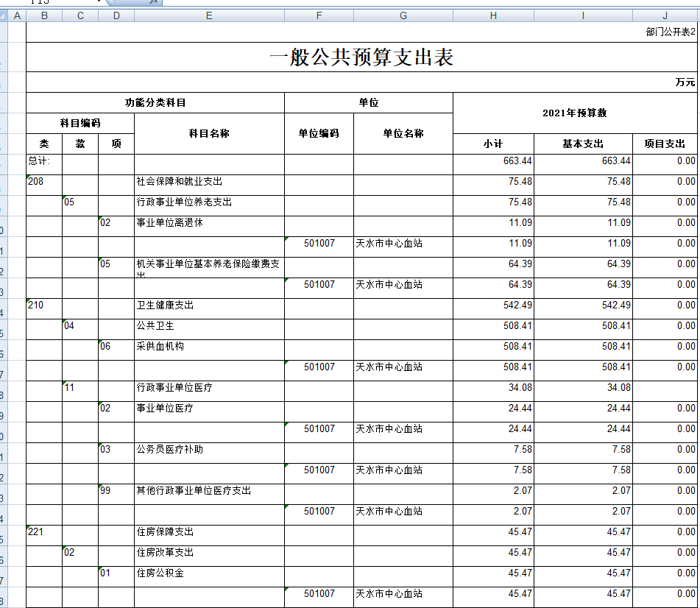700x608 pixels.
Task: Click the cell containing code 208
Action: point(44,181)
